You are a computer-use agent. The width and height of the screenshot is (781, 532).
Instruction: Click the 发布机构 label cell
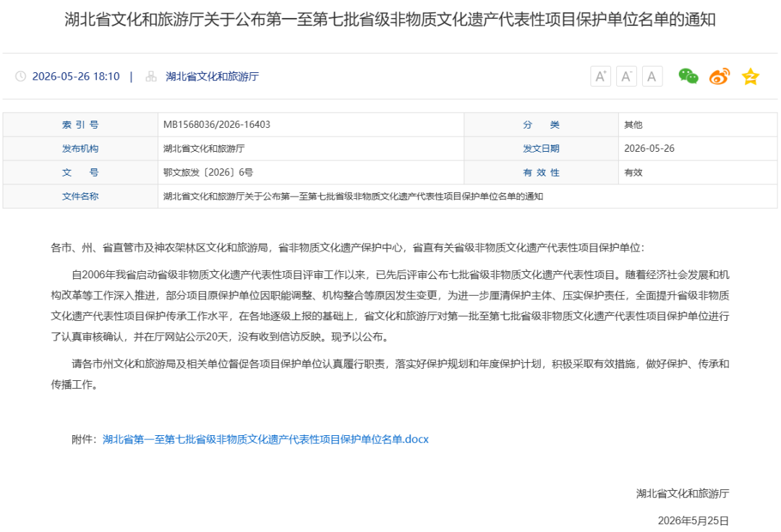(80, 148)
